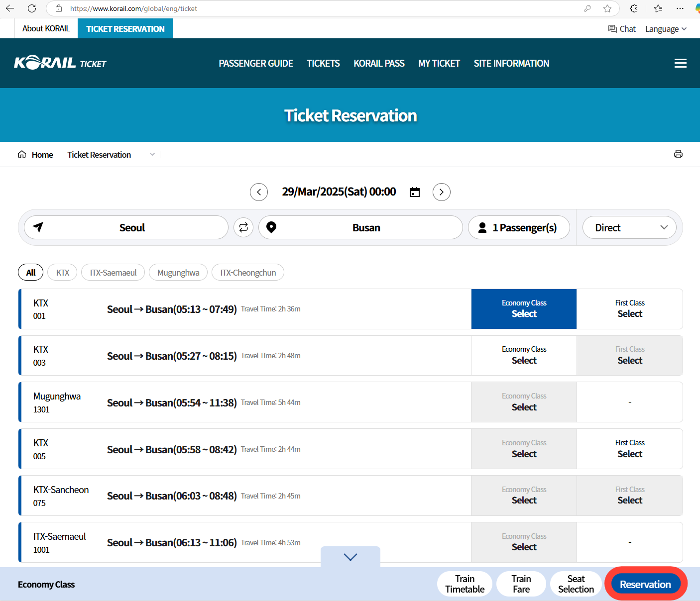
Task: Click the calendar date picker icon
Action: coord(415,192)
